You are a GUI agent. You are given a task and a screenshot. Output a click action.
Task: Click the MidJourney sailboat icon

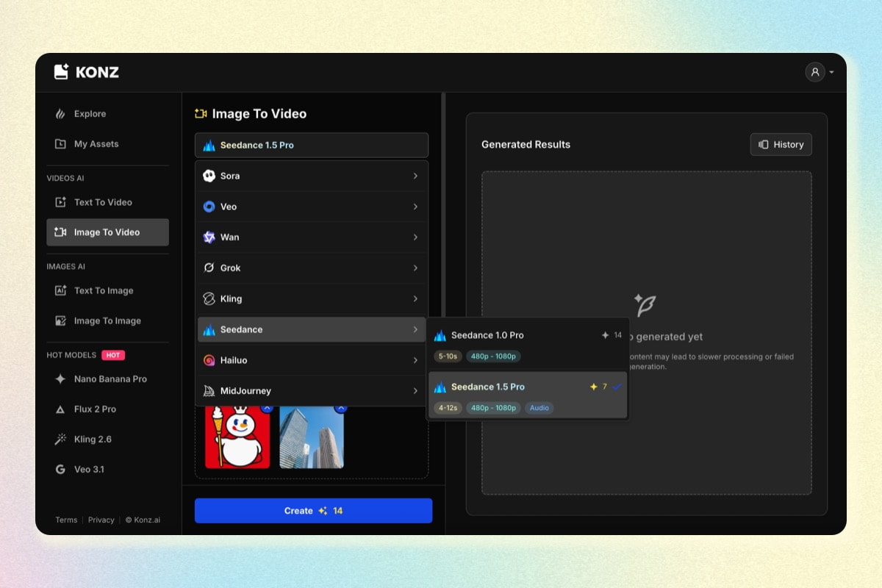point(209,391)
